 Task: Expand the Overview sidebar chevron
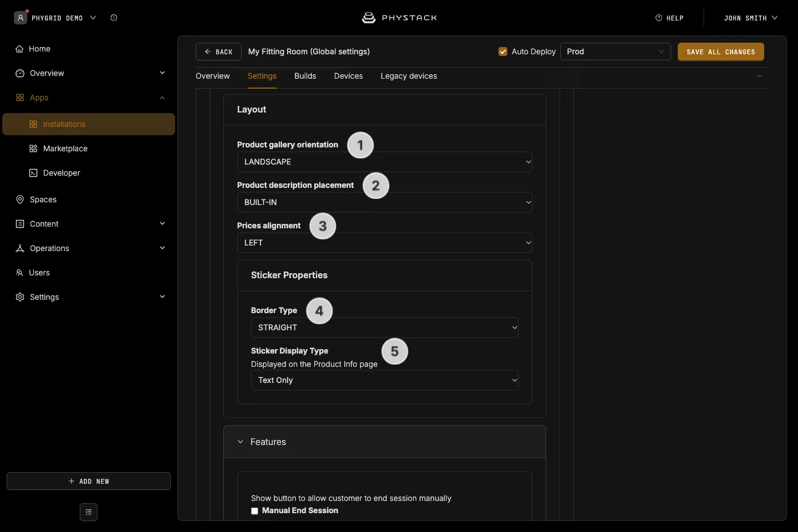click(162, 73)
